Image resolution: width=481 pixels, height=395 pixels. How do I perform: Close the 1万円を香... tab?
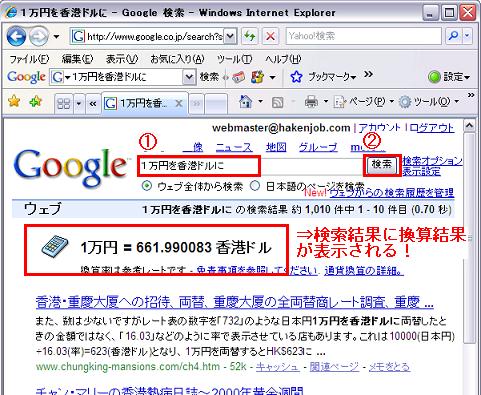coord(179,104)
